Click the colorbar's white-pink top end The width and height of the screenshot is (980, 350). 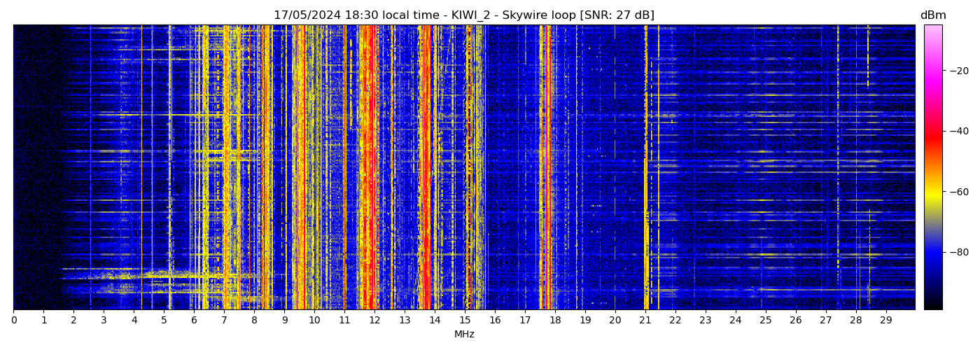932,29
